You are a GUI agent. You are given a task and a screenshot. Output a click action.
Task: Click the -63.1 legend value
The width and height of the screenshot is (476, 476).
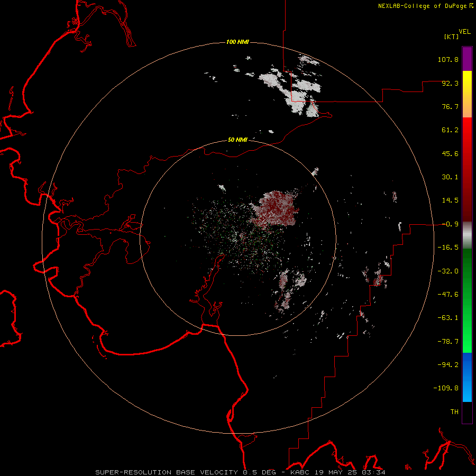[x=448, y=318]
